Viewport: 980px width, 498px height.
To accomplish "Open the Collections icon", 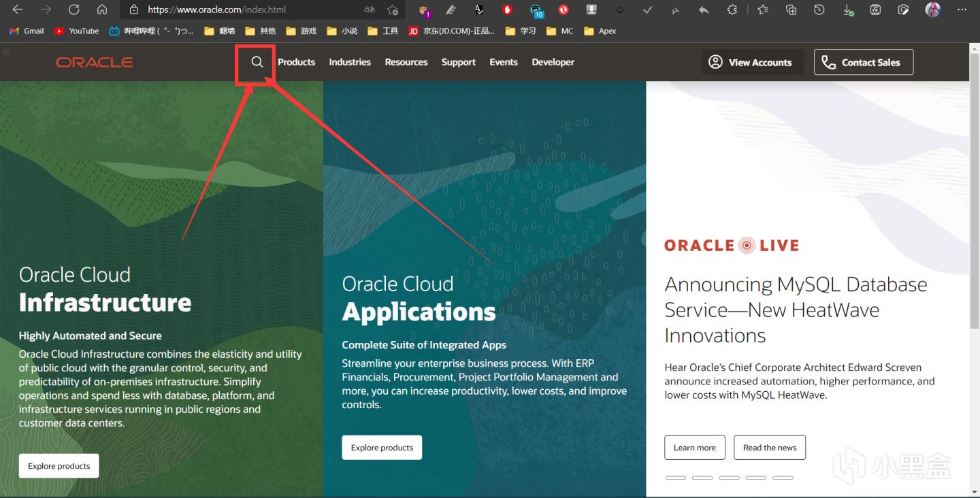I will pos(791,10).
